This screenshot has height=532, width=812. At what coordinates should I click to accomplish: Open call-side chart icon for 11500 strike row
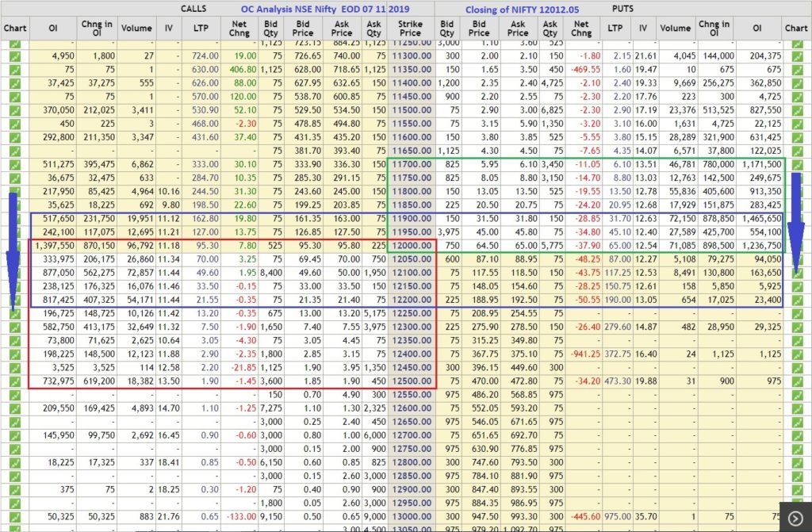coord(14,108)
